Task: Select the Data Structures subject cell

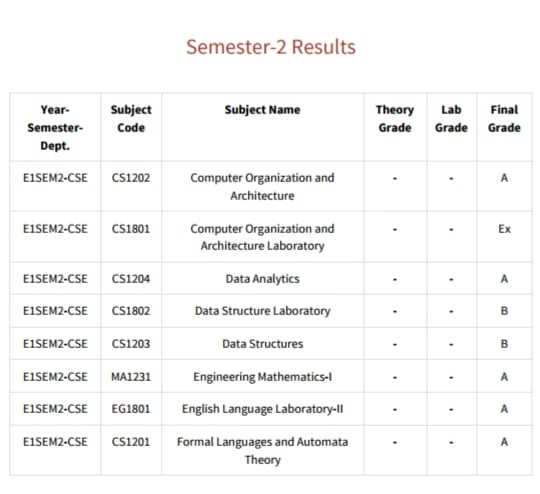Action: (262, 344)
